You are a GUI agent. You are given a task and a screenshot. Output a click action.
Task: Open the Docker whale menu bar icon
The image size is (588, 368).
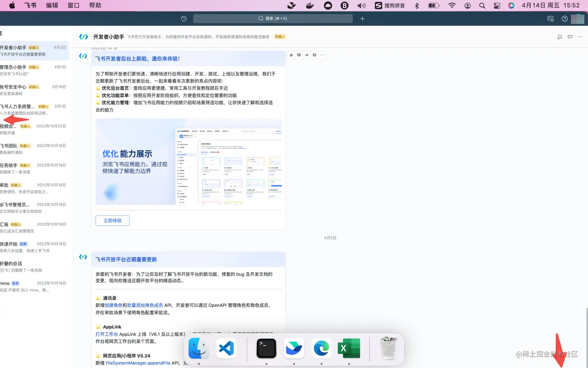tap(310, 5)
